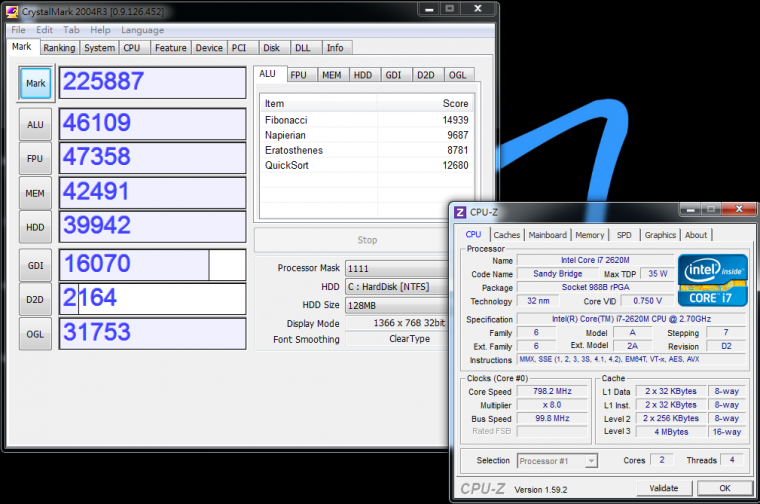Open the File menu in CrystalMark

[x=18, y=30]
